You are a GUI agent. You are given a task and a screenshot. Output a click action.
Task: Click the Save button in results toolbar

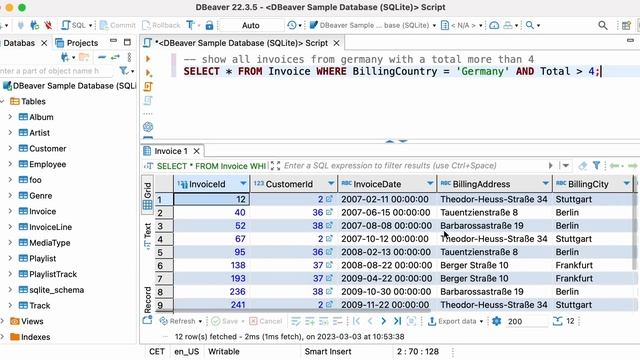pos(224,321)
